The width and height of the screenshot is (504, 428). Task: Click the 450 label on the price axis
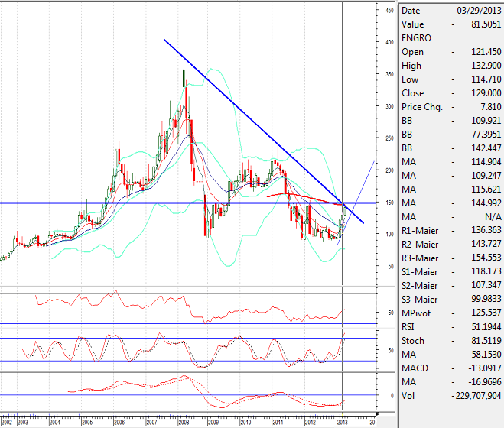pyautogui.click(x=389, y=10)
